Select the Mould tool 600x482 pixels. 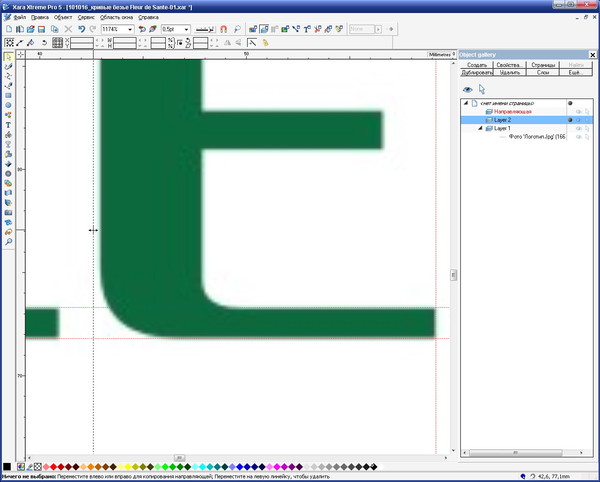8,193
